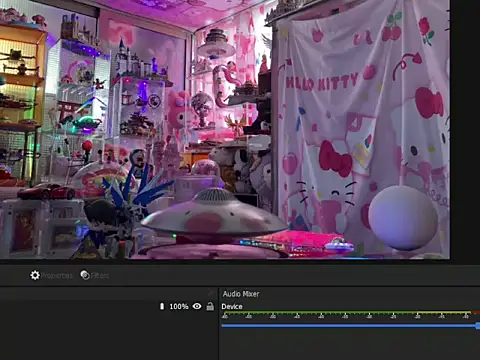Click the Device audio source label
This screenshot has height=360, width=480.
click(x=232, y=306)
